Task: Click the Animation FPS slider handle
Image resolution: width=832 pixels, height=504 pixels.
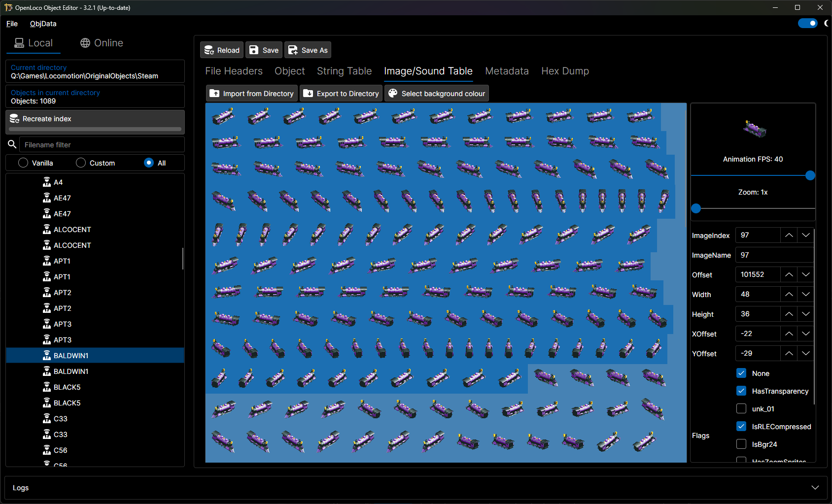Action: pos(810,175)
